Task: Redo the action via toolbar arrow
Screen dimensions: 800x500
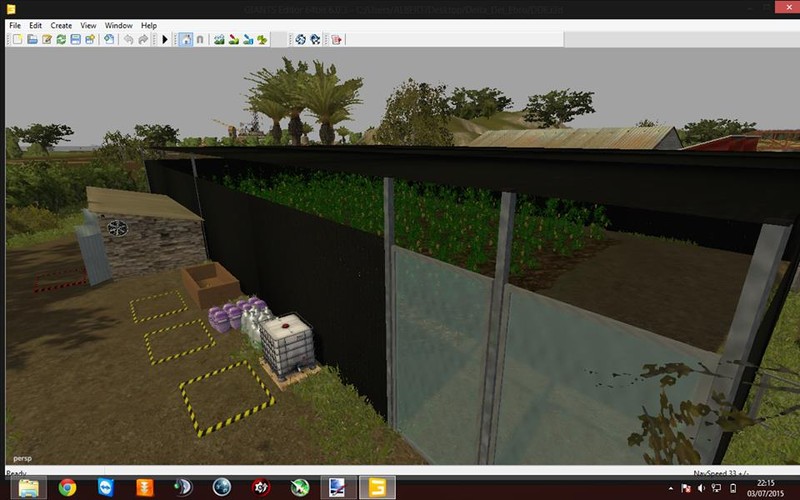Action: (x=143, y=40)
